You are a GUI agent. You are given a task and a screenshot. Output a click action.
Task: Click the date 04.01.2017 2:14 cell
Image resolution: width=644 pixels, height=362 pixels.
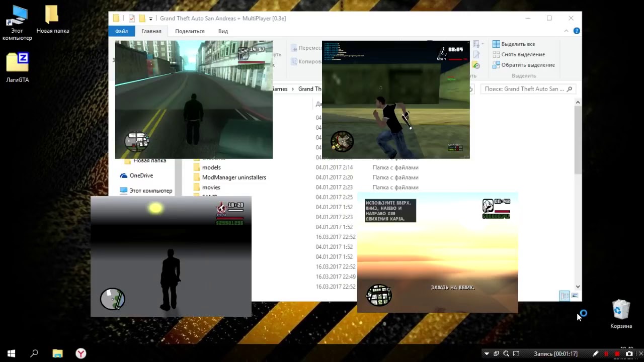pos(334,167)
